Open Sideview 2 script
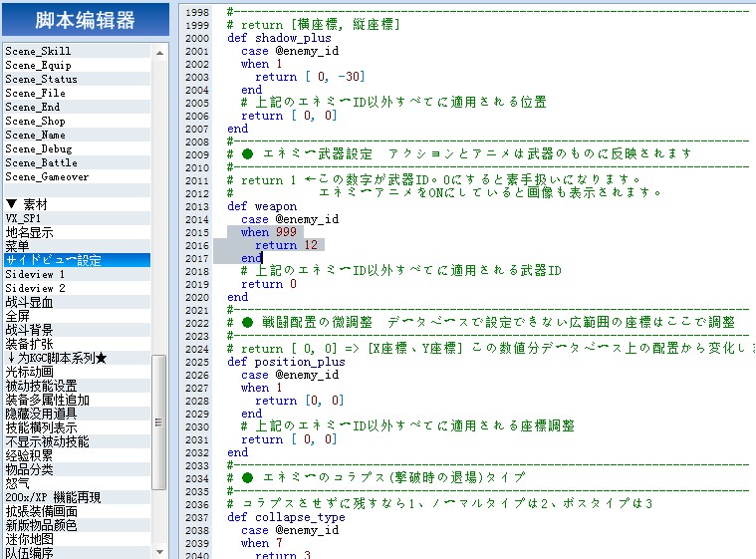 [78, 288]
